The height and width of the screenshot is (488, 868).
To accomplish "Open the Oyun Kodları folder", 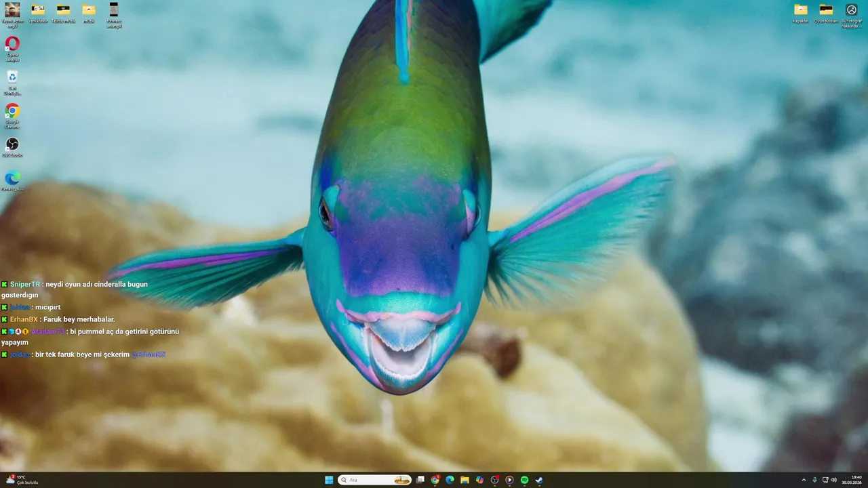I will point(826,13).
